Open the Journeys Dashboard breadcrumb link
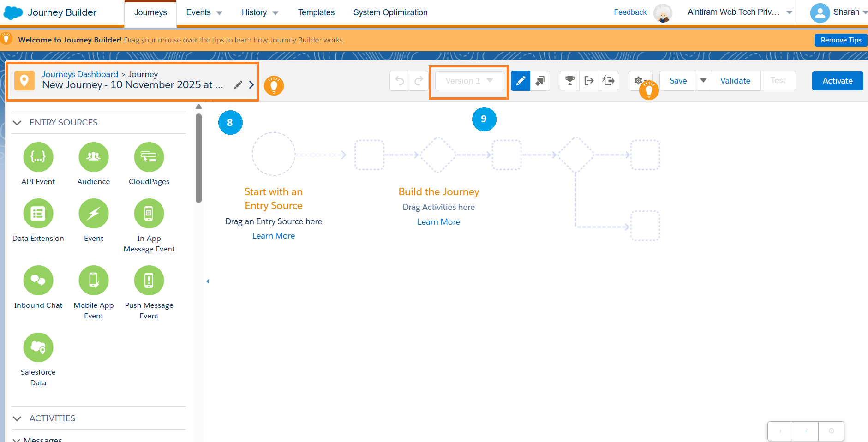The width and height of the screenshot is (868, 442). click(x=80, y=74)
